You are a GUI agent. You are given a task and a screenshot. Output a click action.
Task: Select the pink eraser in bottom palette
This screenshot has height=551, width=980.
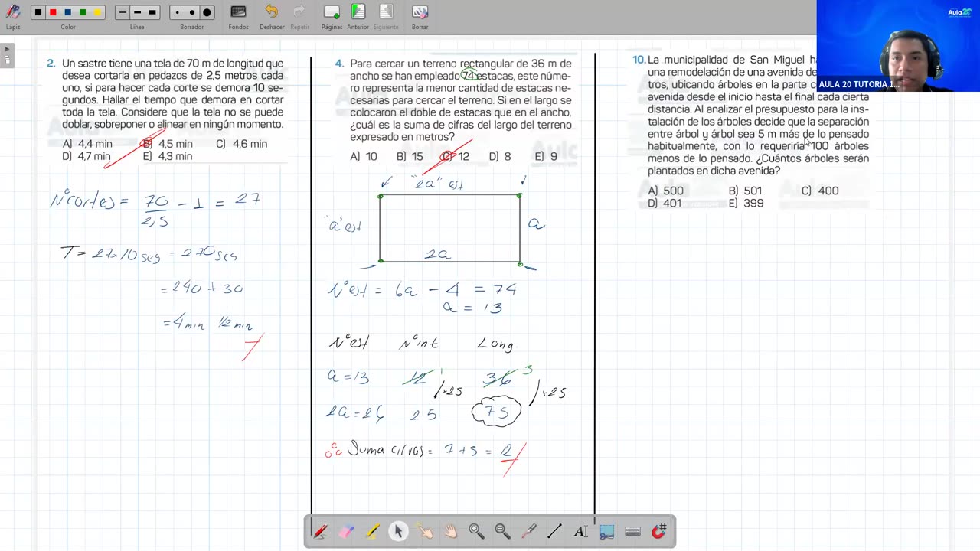click(x=346, y=531)
